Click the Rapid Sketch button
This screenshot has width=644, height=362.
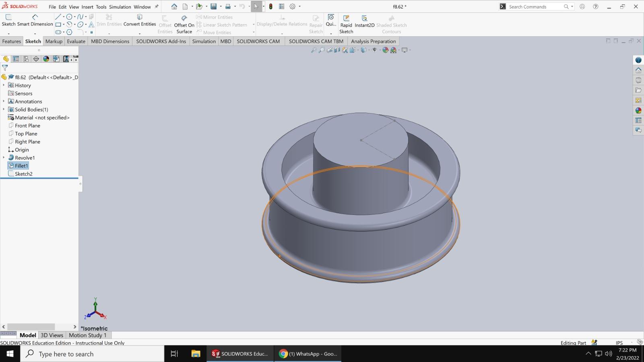(346, 22)
